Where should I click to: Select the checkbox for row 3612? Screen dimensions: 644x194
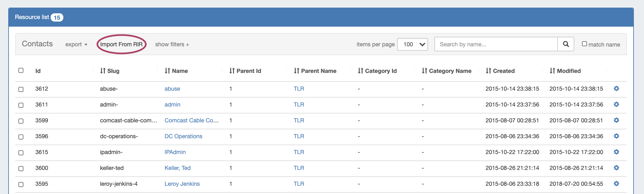coord(21,89)
